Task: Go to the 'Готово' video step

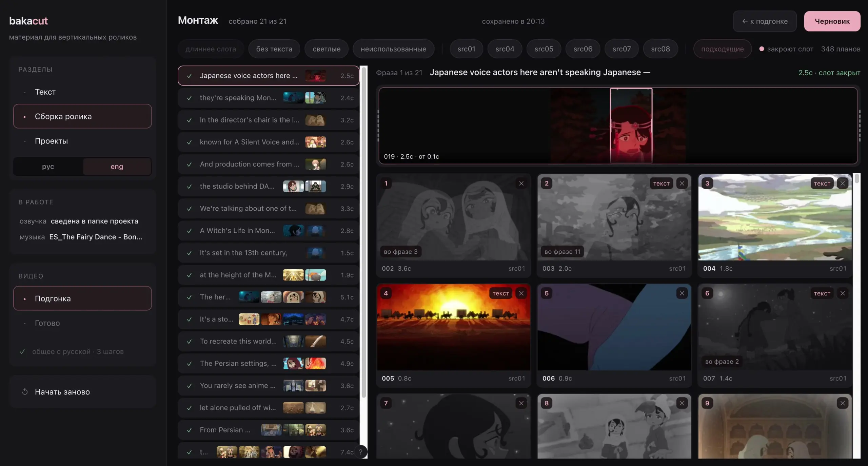Action: 82,323
